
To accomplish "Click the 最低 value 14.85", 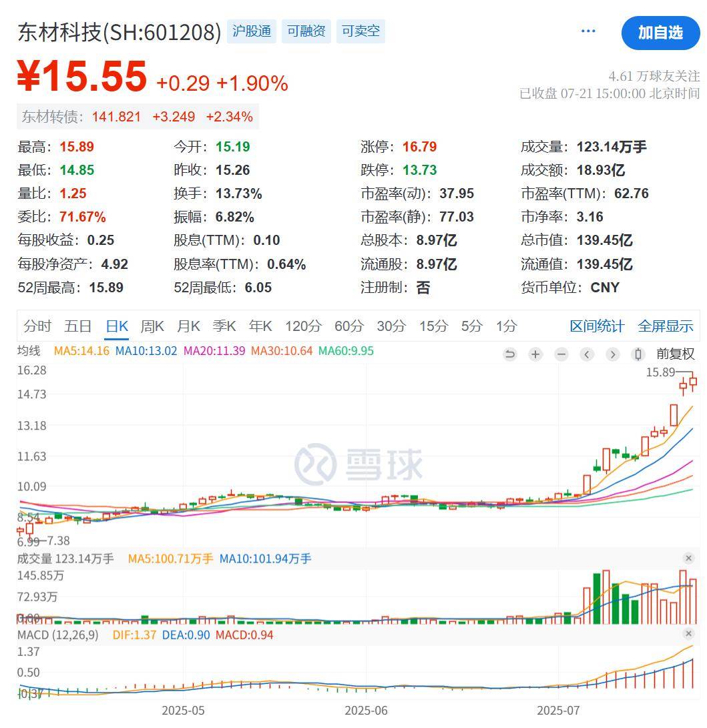I will (77, 170).
